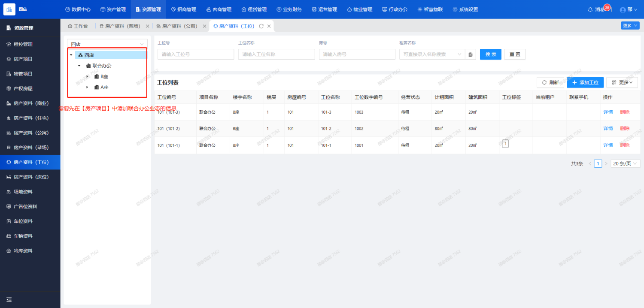This screenshot has width=644, height=308.
Task: Click the 资源管理 sidebar header
Action: [x=23, y=28]
